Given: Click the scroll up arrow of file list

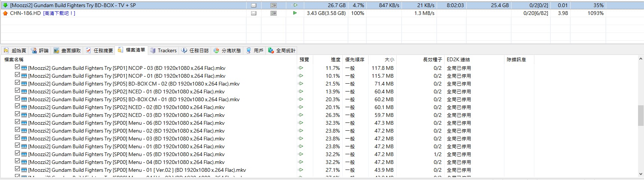Looking at the screenshot, I should pyautogui.click(x=641, y=59).
